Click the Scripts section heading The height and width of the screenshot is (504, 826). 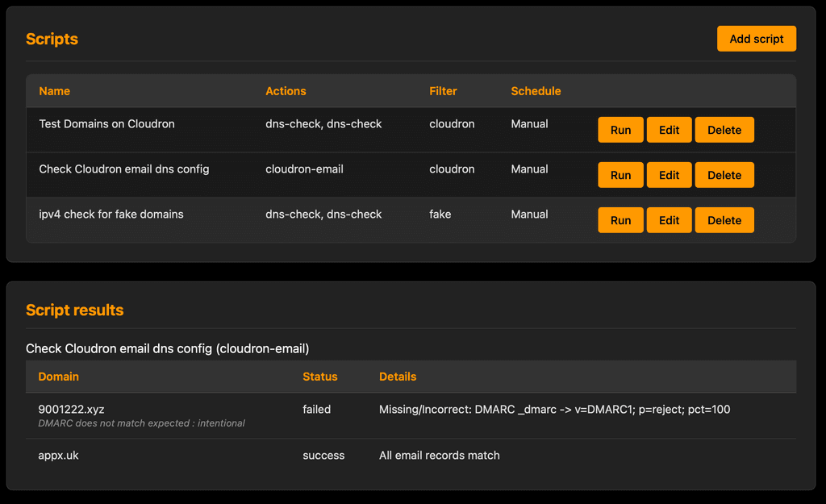pos(52,38)
